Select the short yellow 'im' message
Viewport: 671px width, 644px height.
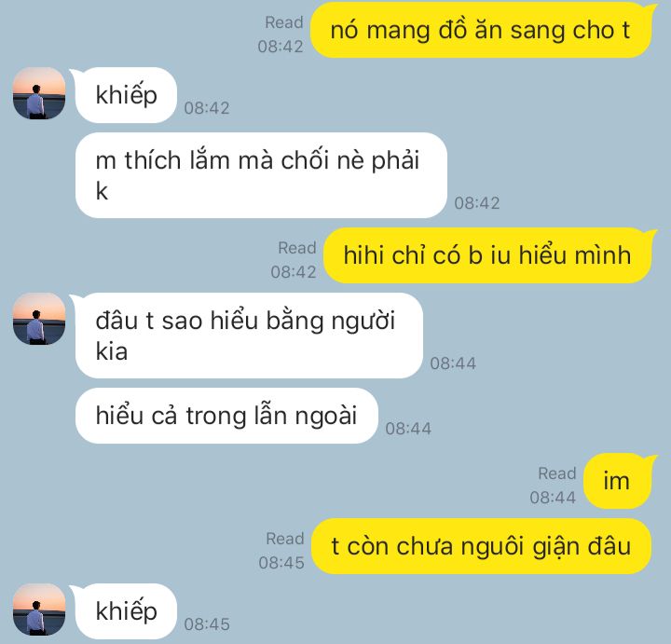(x=617, y=481)
